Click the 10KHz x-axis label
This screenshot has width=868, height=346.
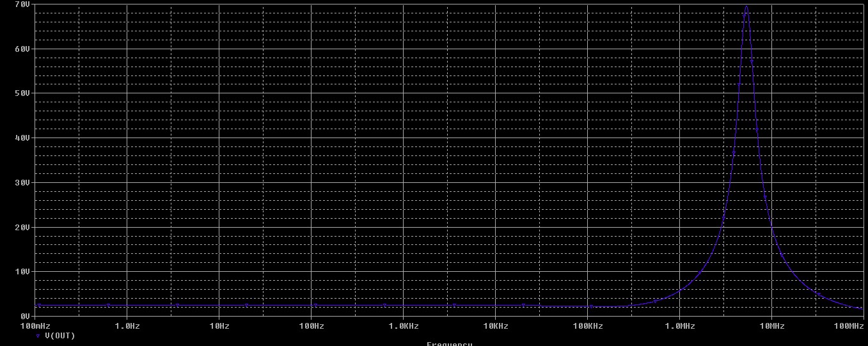(496, 326)
